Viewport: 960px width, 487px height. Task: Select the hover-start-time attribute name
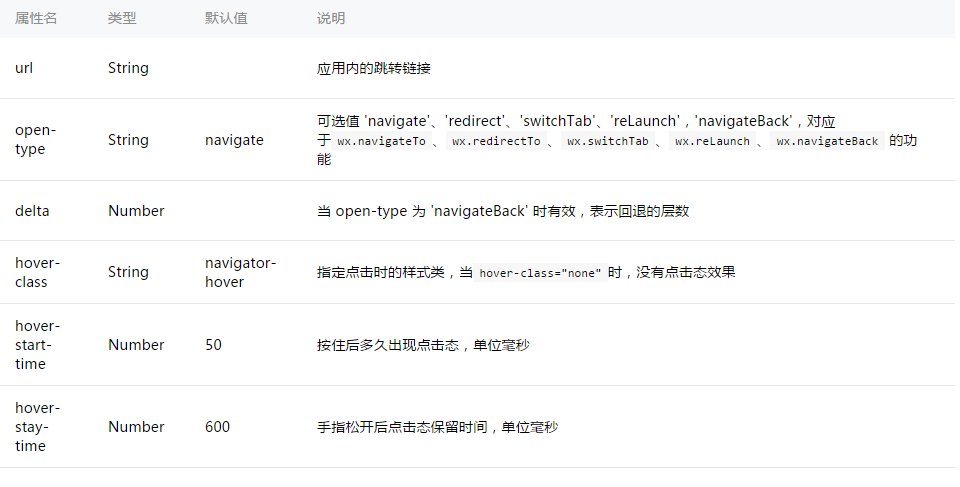(x=37, y=345)
